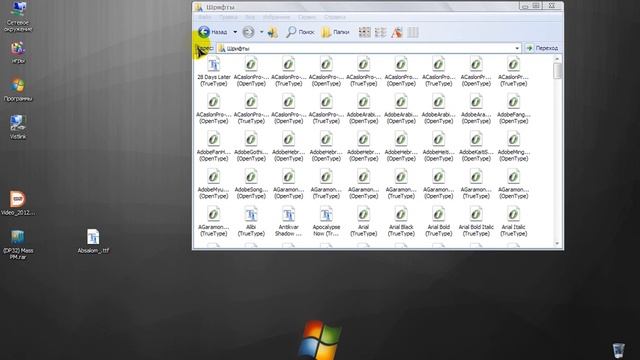
Task: Select the AdobeMyu... font file
Action: [x=213, y=184]
